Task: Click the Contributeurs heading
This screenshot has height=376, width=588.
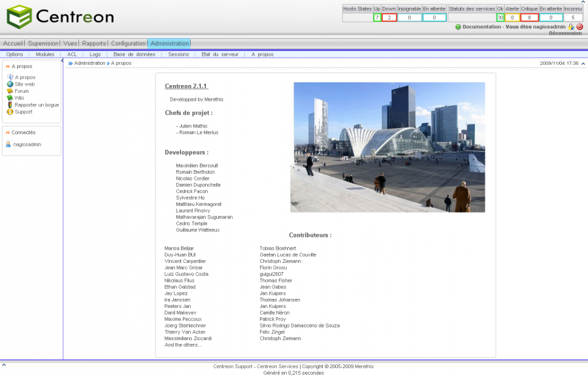Action: pos(310,235)
